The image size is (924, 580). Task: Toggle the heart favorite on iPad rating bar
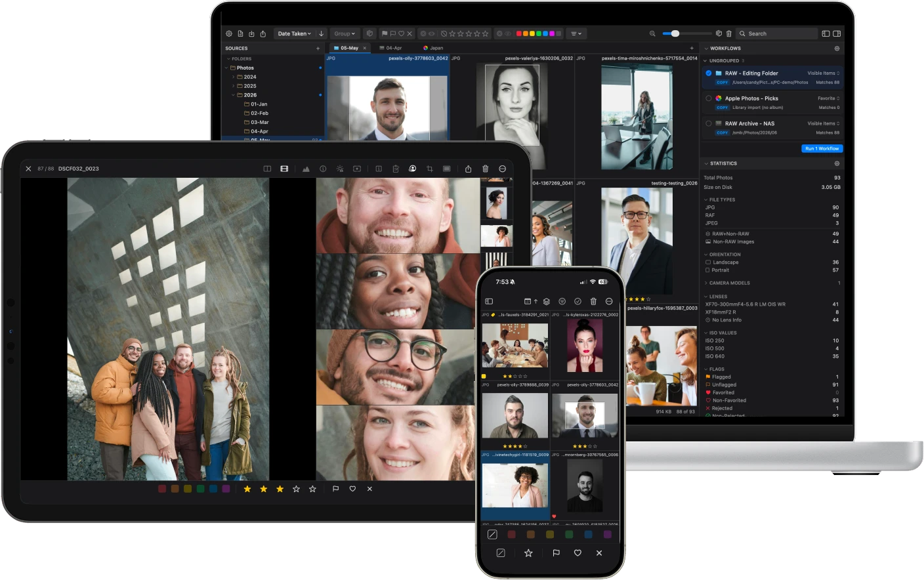pos(352,489)
